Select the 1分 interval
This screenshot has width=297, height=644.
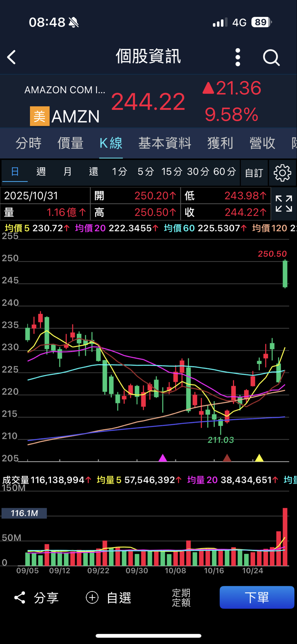point(119,172)
